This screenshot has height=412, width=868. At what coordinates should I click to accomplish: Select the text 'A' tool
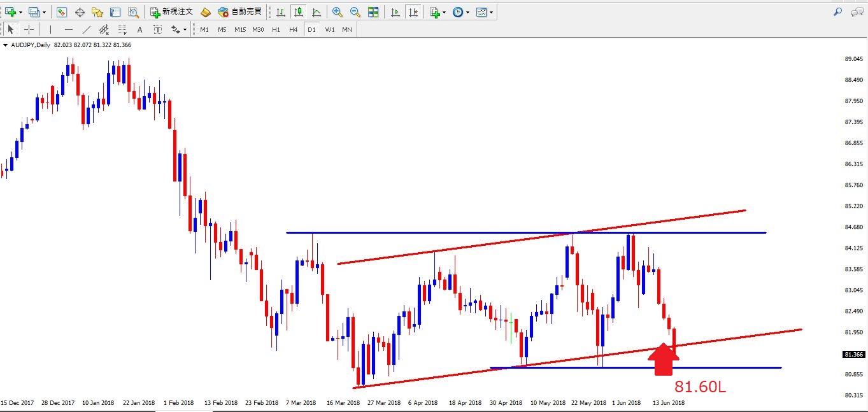pos(140,29)
